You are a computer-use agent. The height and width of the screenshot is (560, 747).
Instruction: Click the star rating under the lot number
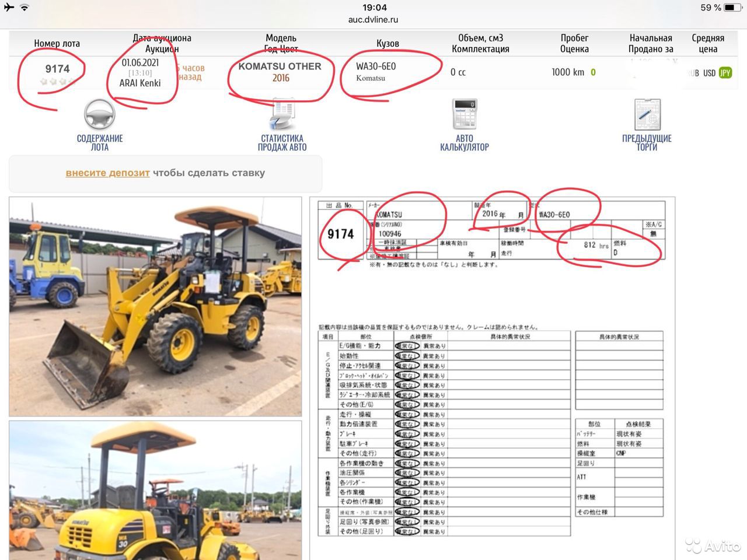[x=57, y=82]
